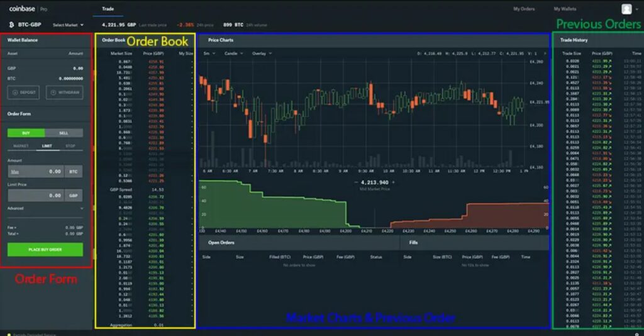Click the Bitcoin icon beside BTC-GBP
The width and height of the screenshot is (644, 336).
(x=12, y=25)
